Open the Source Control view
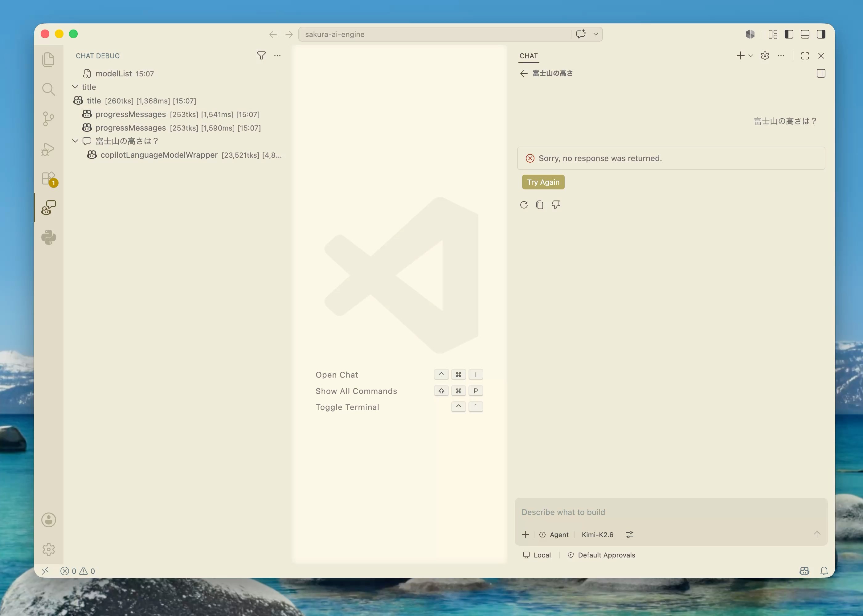The image size is (863, 616). tap(49, 119)
